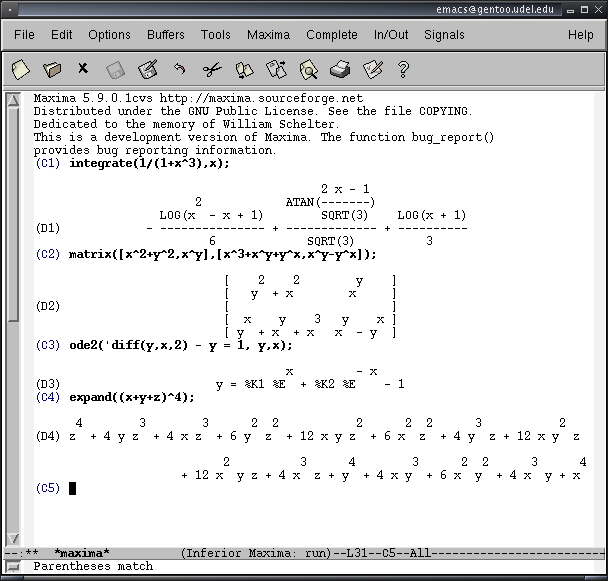Open the Tools menu

coord(216,35)
